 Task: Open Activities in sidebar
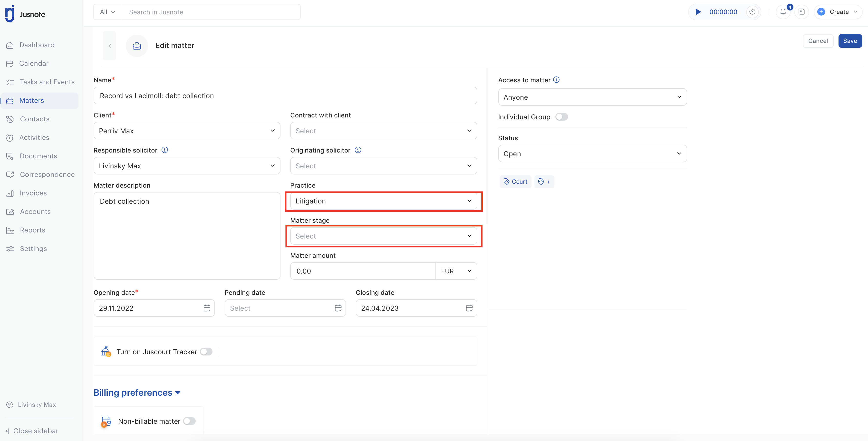coord(34,138)
